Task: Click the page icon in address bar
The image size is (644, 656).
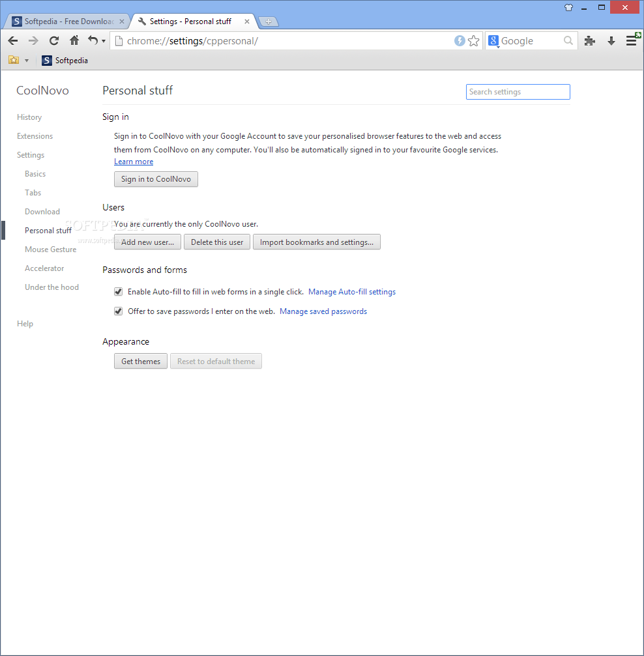Action: (119, 41)
